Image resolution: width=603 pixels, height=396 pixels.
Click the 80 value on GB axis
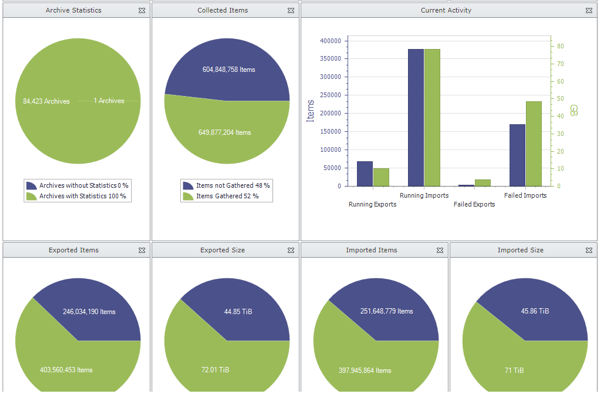[560, 46]
